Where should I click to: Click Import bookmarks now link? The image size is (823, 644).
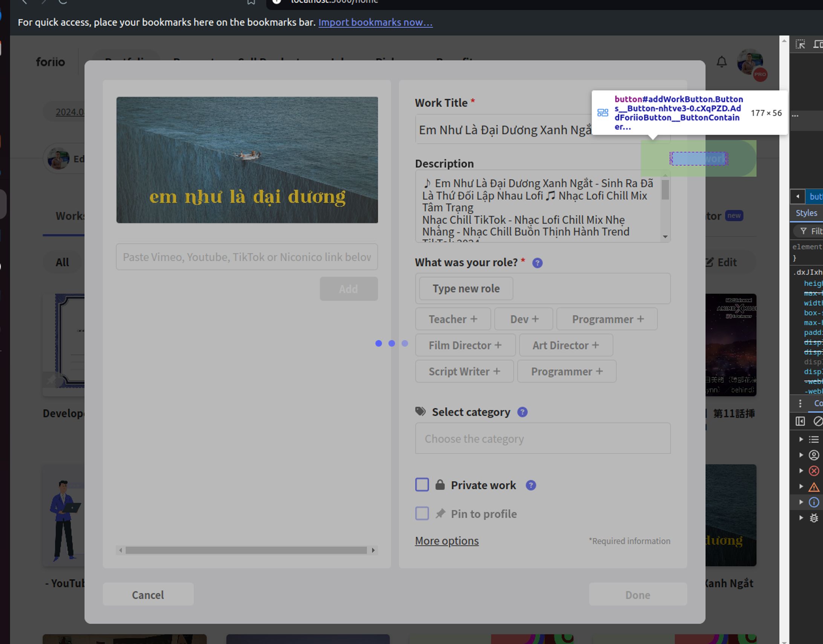(x=375, y=22)
